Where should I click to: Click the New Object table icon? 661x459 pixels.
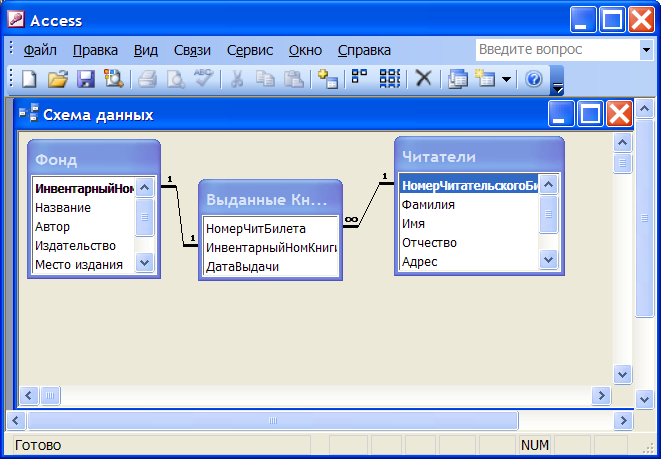pos(484,79)
